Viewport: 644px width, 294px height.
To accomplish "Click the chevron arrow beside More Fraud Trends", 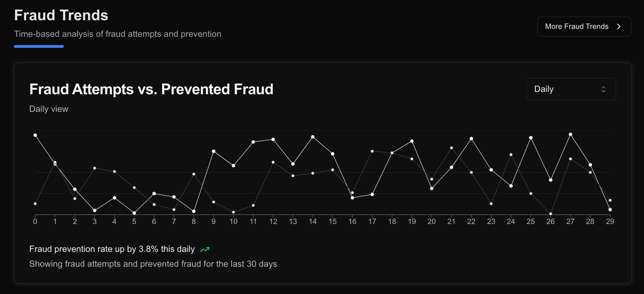I will (618, 27).
